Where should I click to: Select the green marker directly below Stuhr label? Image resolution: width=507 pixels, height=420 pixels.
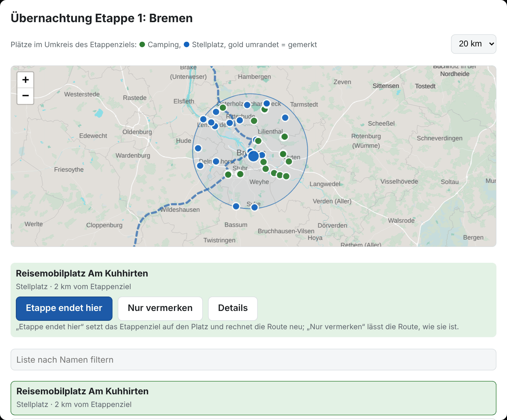[x=240, y=174]
